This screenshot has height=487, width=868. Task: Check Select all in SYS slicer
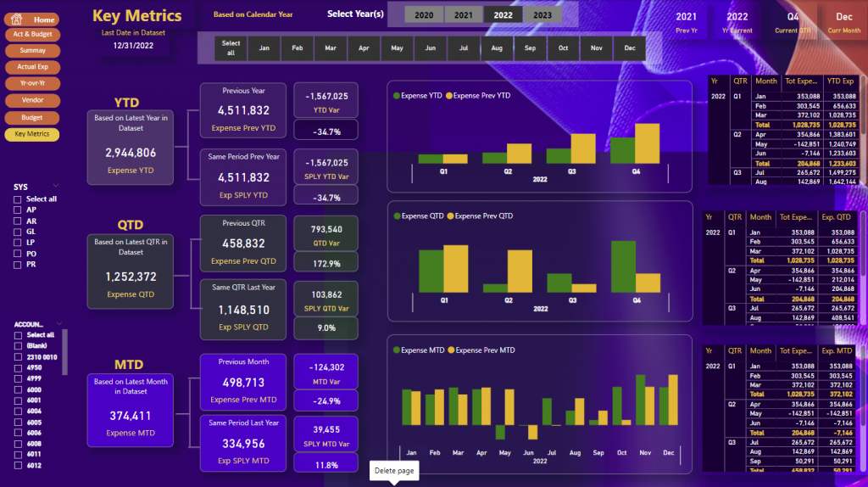pyautogui.click(x=18, y=199)
